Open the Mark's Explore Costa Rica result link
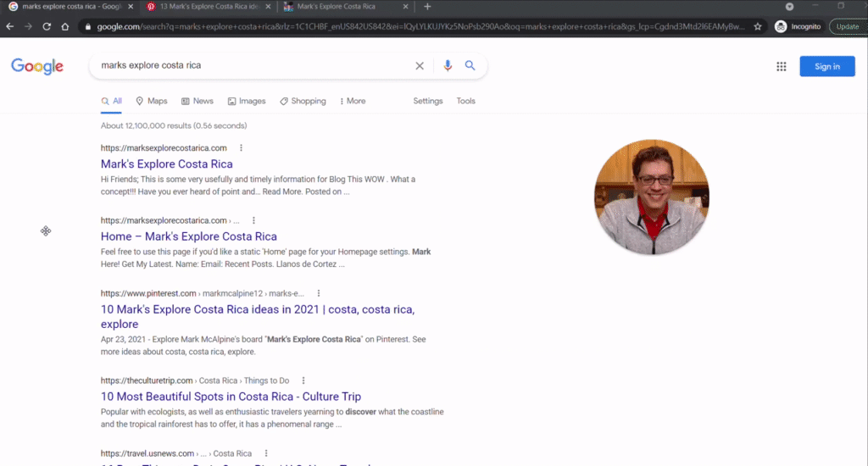Viewport: 868px width, 466px height. pyautogui.click(x=167, y=164)
